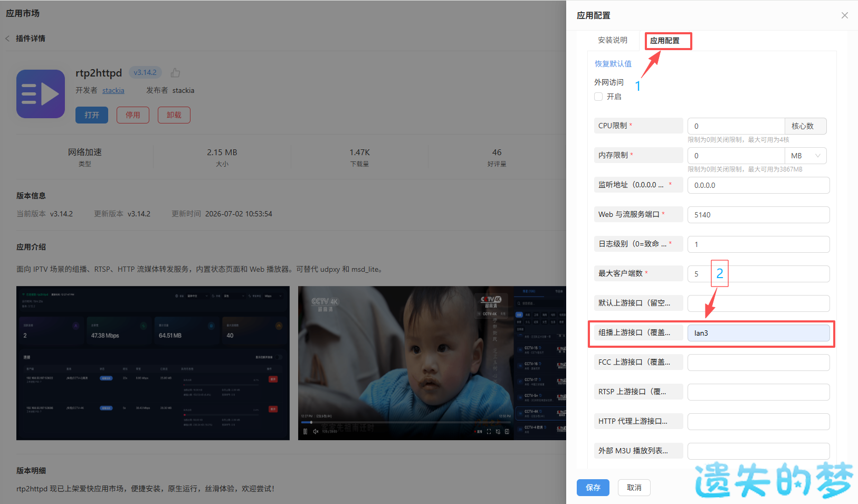Click the CPU限制 value field
The width and height of the screenshot is (858, 504).
[736, 126]
